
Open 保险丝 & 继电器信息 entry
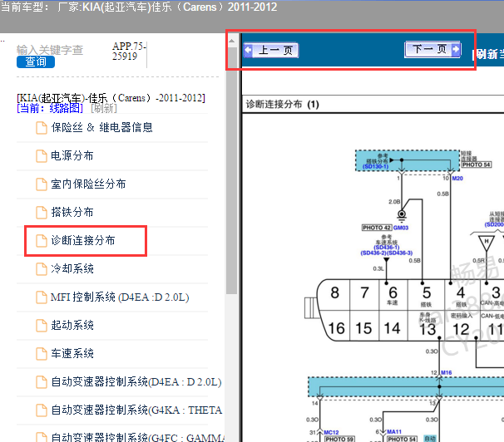101,127
